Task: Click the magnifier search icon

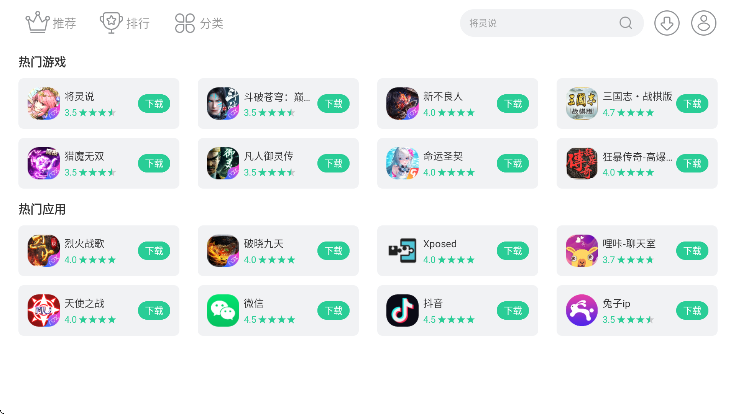Action: tap(626, 23)
